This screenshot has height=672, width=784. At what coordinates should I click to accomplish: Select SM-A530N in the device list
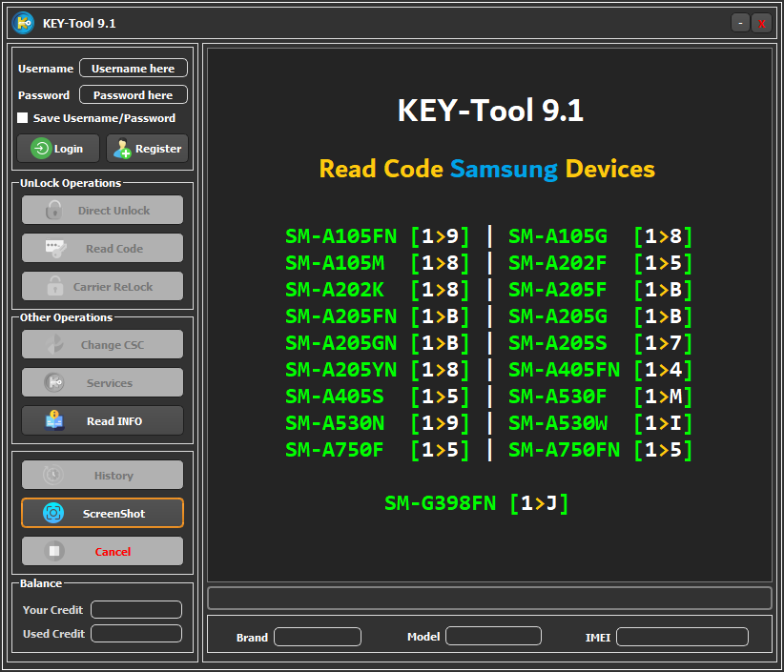pyautogui.click(x=335, y=423)
